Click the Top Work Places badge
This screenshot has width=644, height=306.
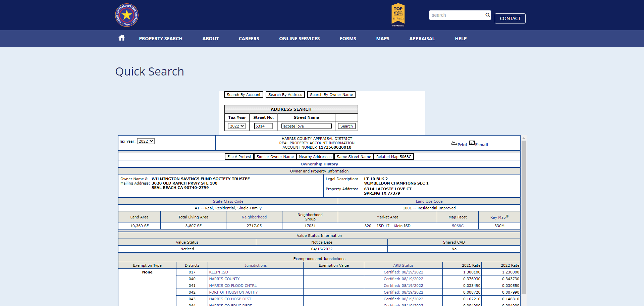tap(398, 15)
